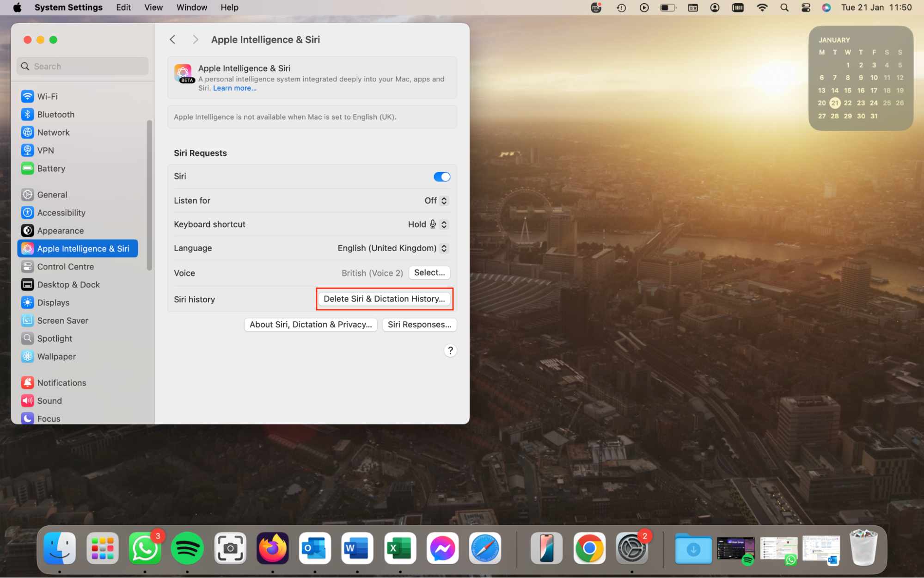Screen dimensions: 924x578
Task: Open iPhone Mirroring from the Dock
Action: pyautogui.click(x=546, y=548)
